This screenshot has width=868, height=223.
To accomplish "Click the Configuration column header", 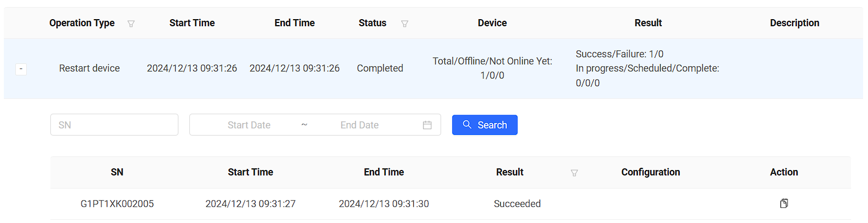I will [x=650, y=172].
